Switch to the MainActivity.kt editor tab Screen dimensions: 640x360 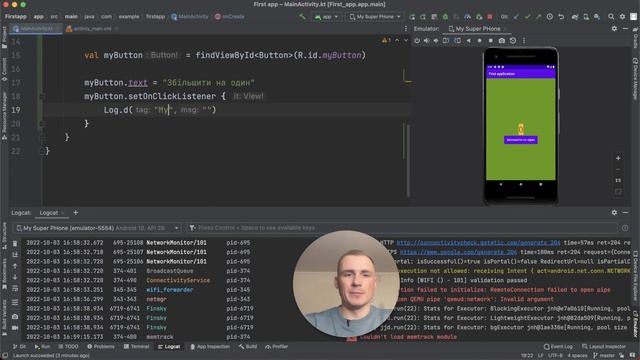[36, 29]
